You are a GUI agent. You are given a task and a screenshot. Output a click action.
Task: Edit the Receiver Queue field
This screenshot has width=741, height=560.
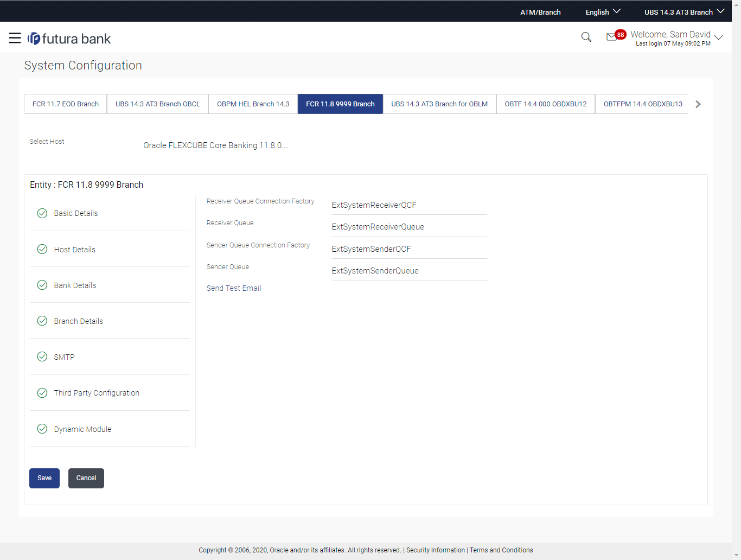[x=410, y=227]
